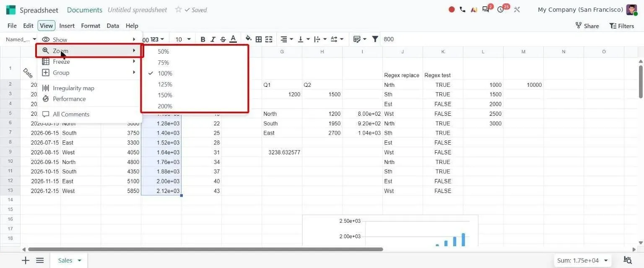Open the Format menu
The height and width of the screenshot is (268, 644).
91,26
